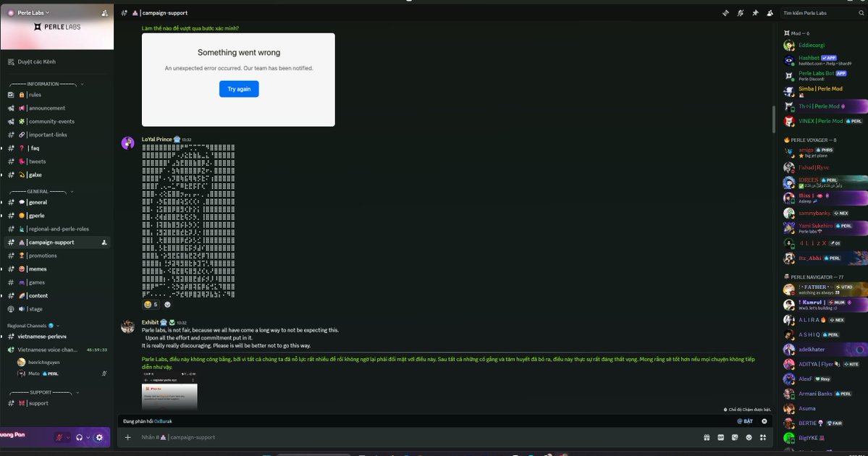
Task: Open VINEX | Perle Mod member profile
Action: [x=825, y=121]
